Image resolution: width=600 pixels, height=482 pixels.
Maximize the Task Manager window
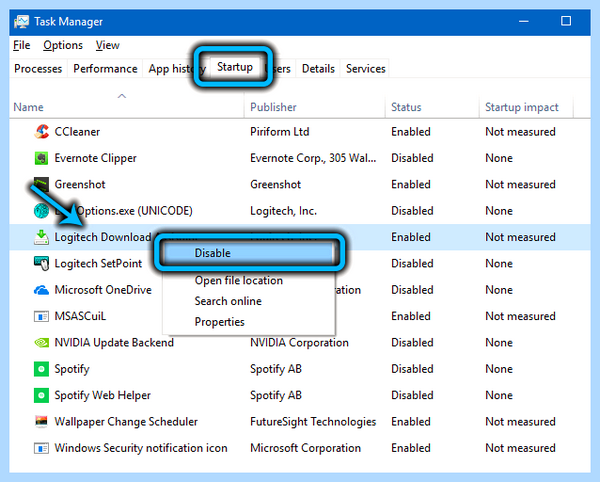(566, 21)
